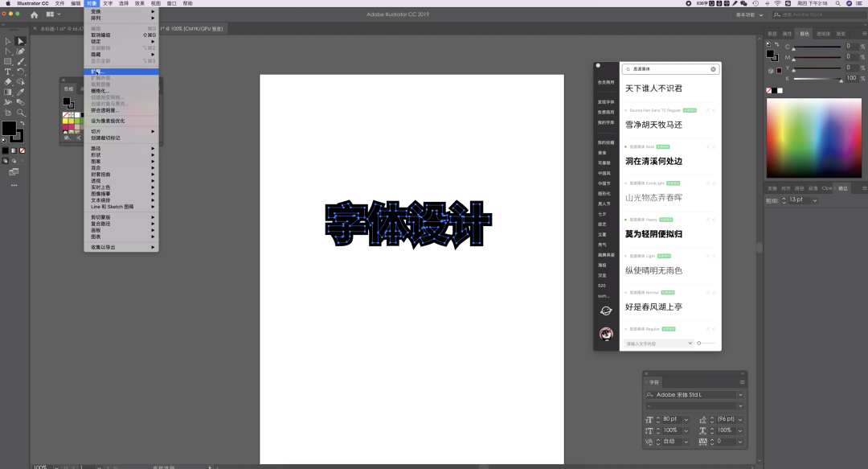Clear the font search field
Screen dimensions: 868x469
[713, 69]
